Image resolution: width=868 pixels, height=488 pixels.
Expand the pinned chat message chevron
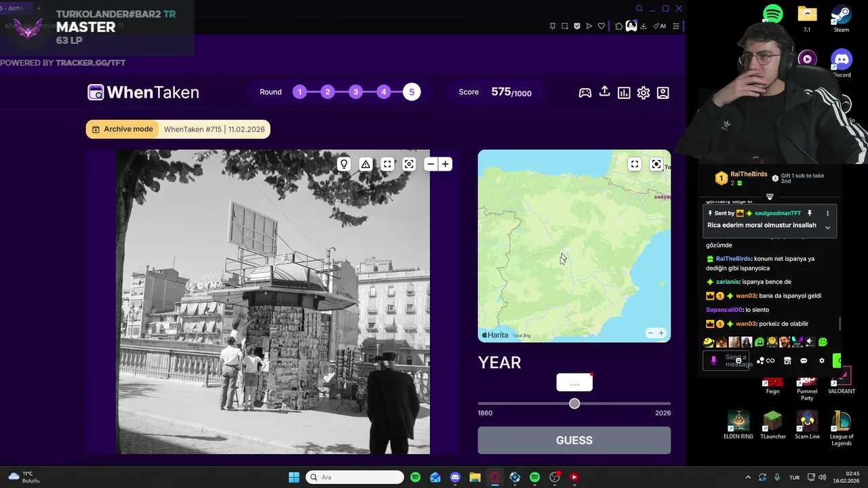[827, 227]
